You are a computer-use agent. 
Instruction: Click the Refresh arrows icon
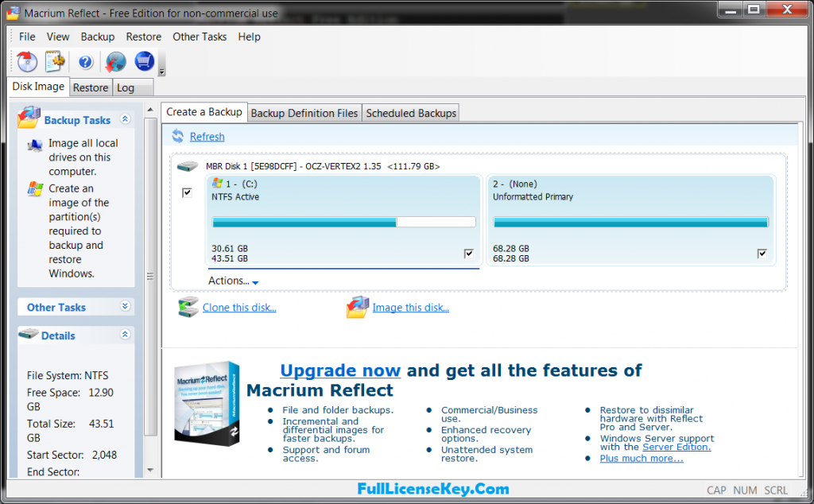(x=177, y=136)
